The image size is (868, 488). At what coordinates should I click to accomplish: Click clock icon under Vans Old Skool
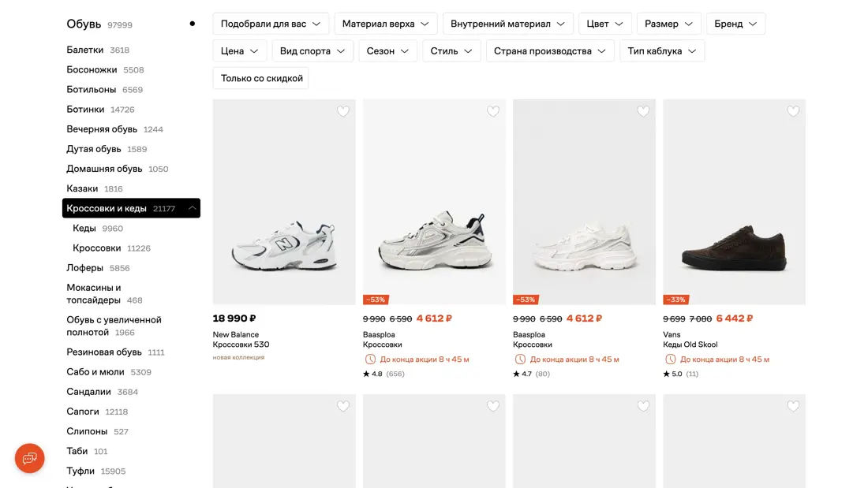pyautogui.click(x=670, y=359)
